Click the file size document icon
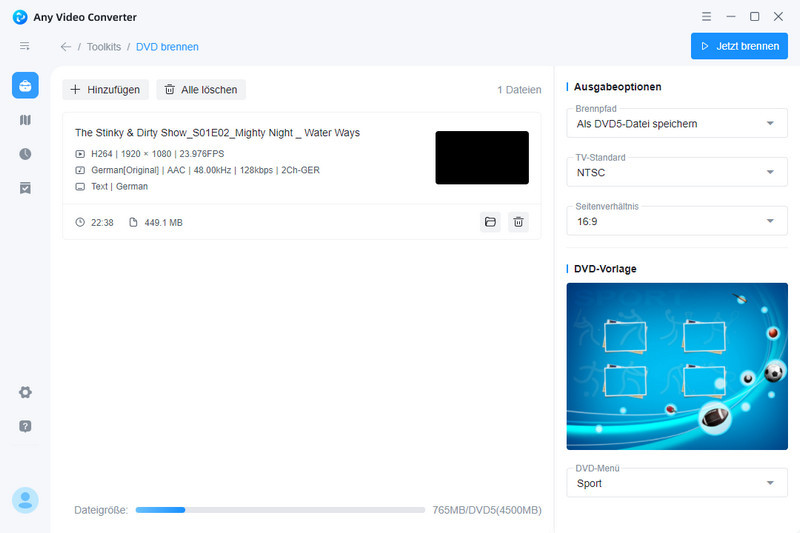 coord(133,222)
